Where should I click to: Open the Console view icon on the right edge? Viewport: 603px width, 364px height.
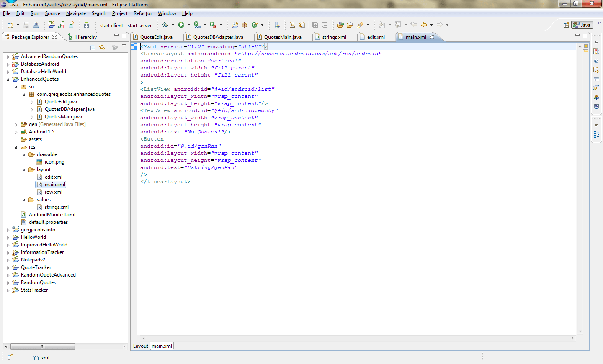click(597, 107)
